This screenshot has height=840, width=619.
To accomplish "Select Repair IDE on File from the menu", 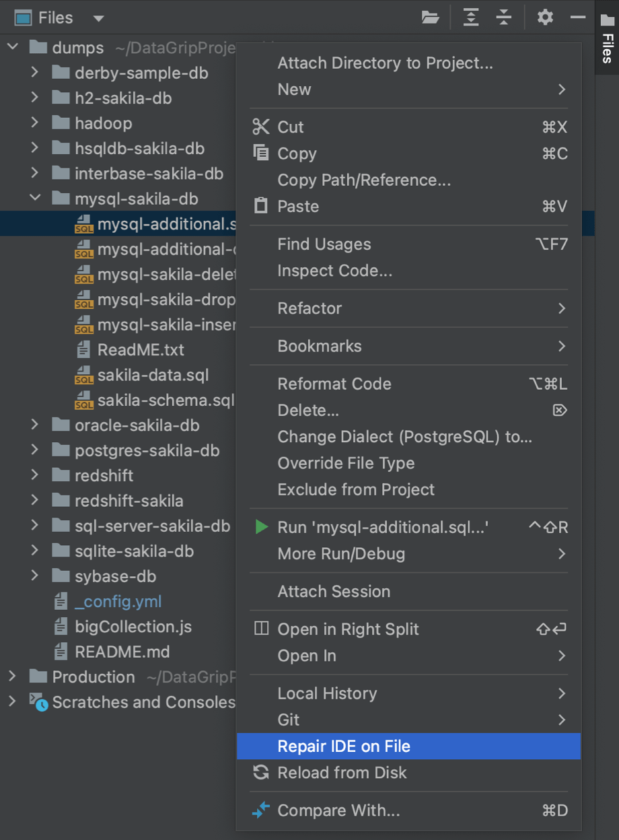I will tap(344, 746).
